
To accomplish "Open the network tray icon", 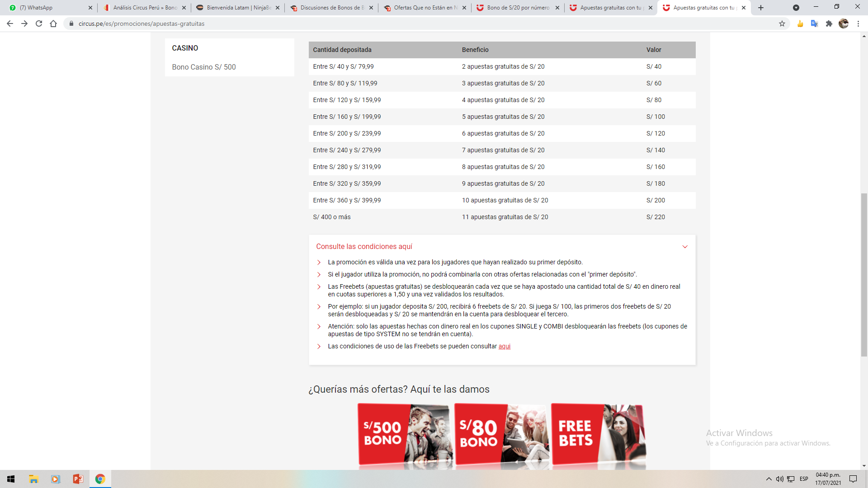I will pyautogui.click(x=791, y=479).
